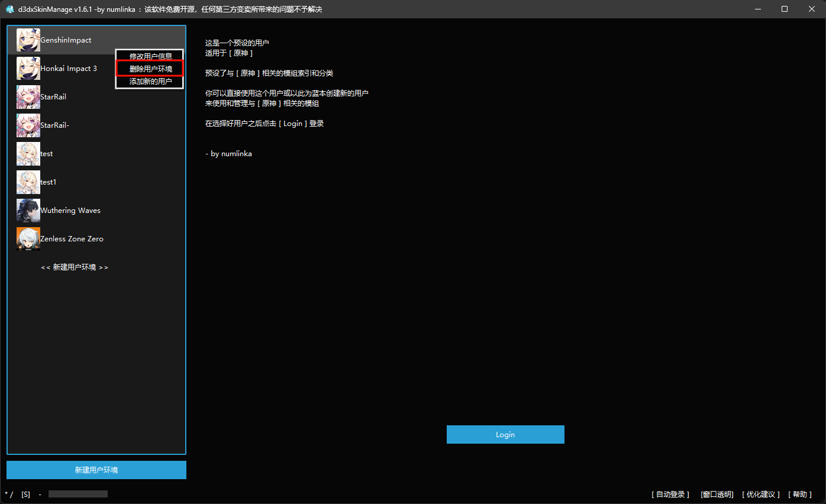Choose the Wuthering Waves avatar icon
Viewport: 826px width, 504px height.
(x=28, y=211)
